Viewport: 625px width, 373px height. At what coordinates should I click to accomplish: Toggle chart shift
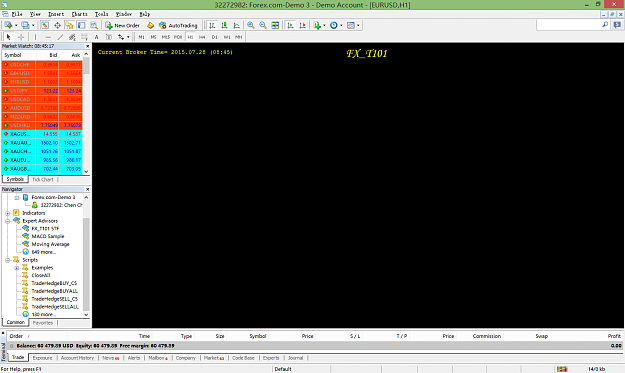pos(303,25)
